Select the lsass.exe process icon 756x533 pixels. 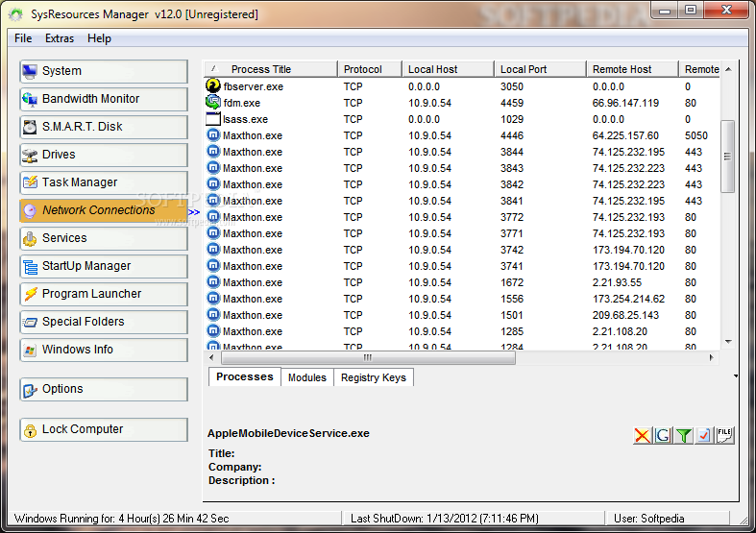point(213,118)
